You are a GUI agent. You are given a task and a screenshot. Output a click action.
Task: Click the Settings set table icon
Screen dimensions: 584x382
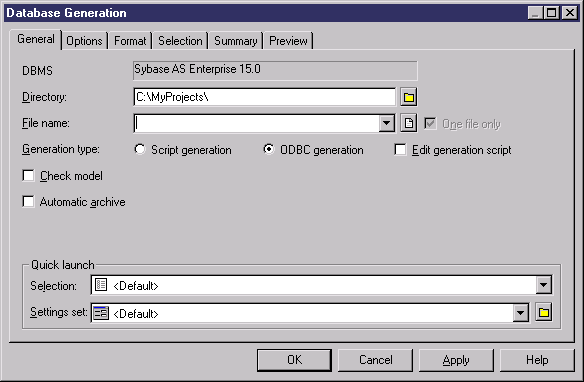101,313
